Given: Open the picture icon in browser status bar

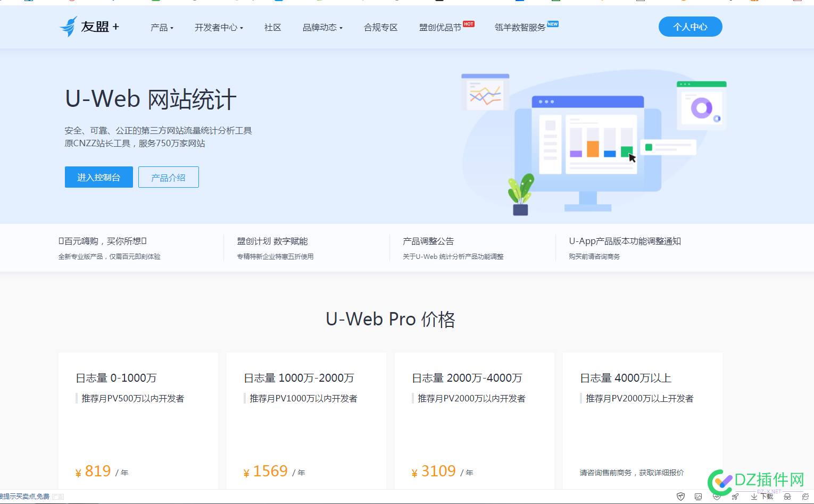Looking at the screenshot, I should pyautogui.click(x=699, y=497).
